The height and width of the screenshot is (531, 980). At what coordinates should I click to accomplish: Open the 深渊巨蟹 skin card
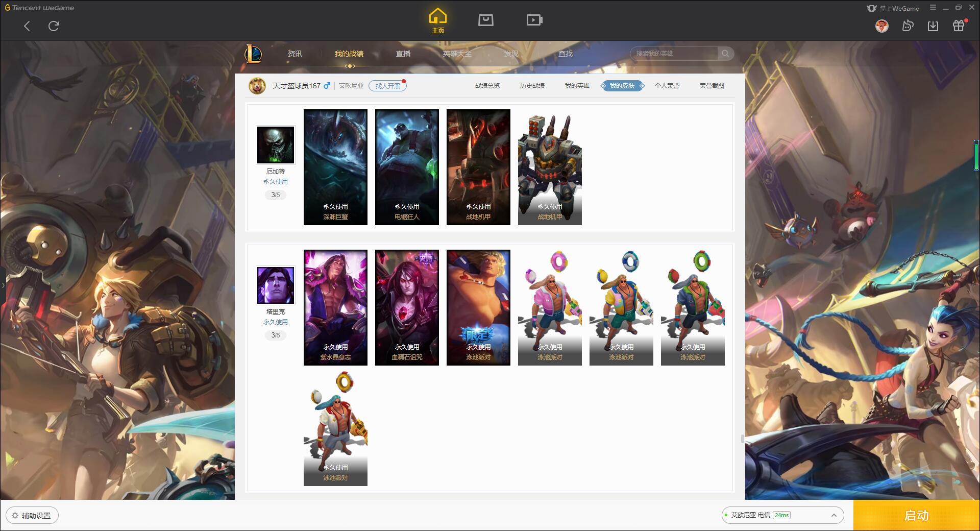click(x=335, y=167)
